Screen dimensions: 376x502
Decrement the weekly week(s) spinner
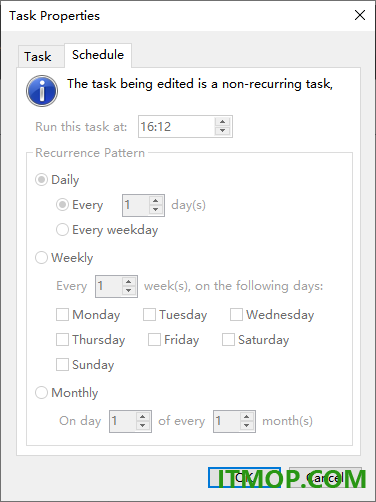[129, 291]
